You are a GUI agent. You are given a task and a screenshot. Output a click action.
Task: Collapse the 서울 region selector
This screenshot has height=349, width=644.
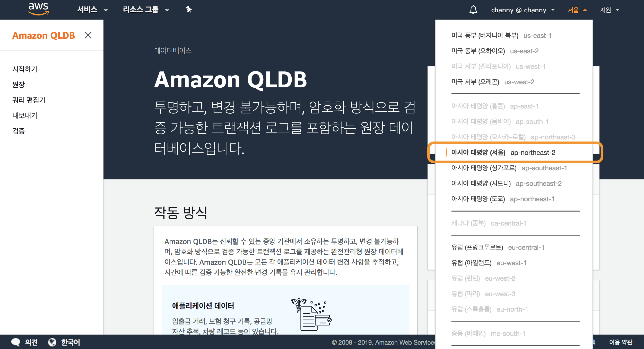[577, 10]
